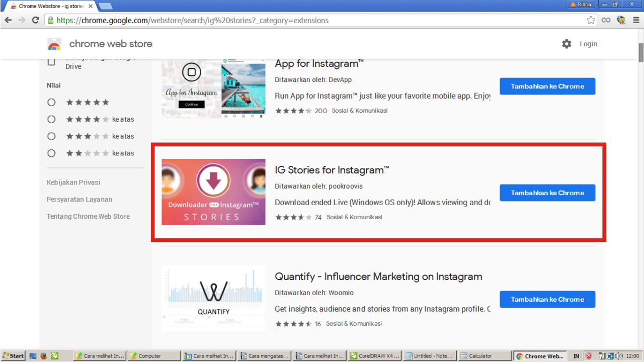Click the 16 ratings count of Quantify

tap(318, 324)
